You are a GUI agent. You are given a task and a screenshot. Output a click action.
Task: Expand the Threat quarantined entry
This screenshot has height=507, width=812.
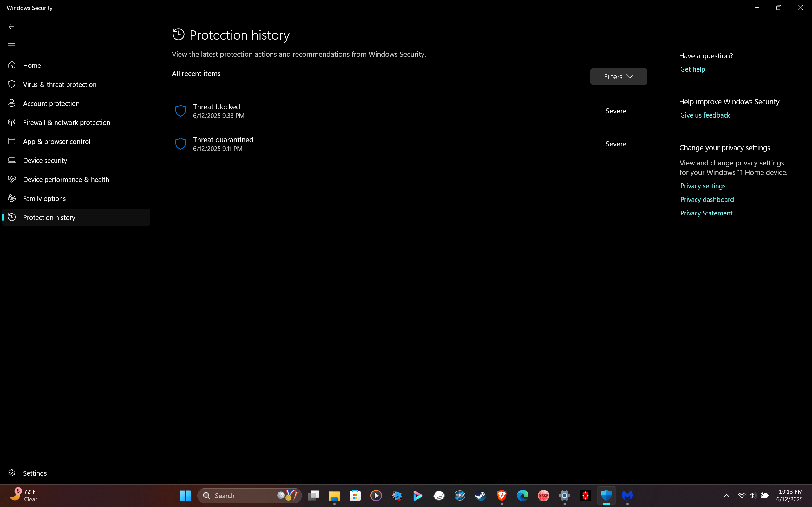(x=223, y=144)
